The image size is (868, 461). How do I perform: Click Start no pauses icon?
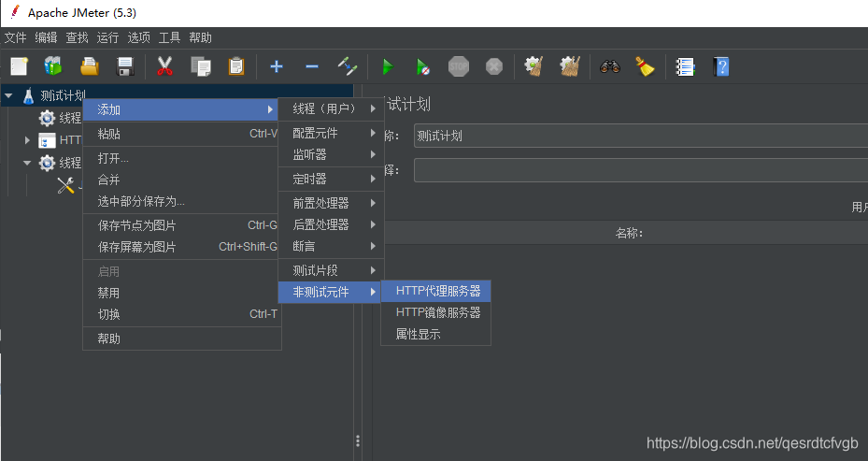(422, 67)
